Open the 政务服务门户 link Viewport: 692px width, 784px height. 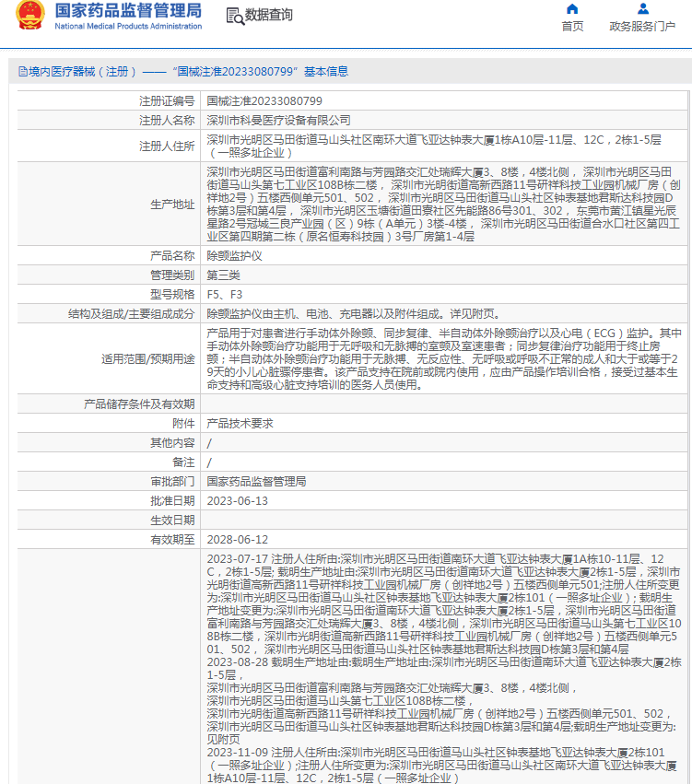pyautogui.click(x=642, y=26)
